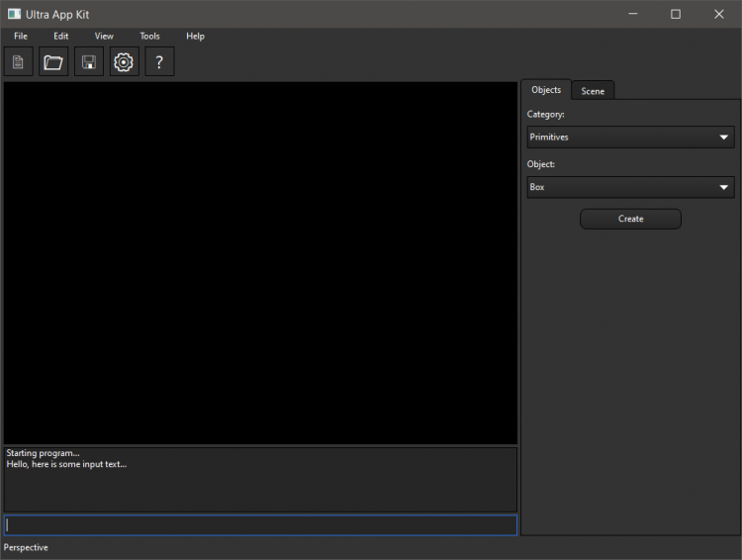The height and width of the screenshot is (560, 742).
Task: Switch to the Objects tab
Action: click(546, 90)
